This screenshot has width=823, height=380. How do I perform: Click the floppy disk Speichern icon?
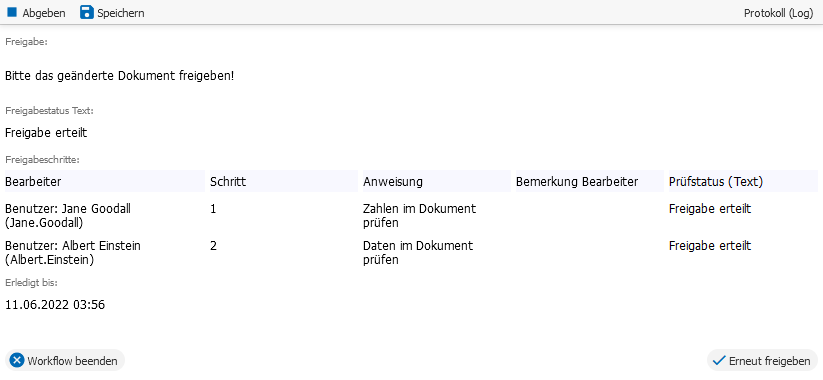[x=87, y=12]
